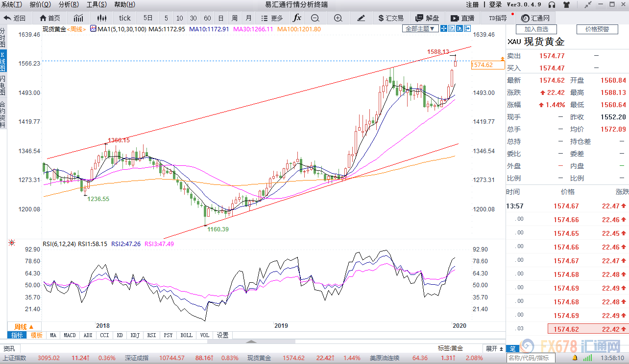Click the crosshair icon beside theme selector
629x364 pixels.
point(444,28)
